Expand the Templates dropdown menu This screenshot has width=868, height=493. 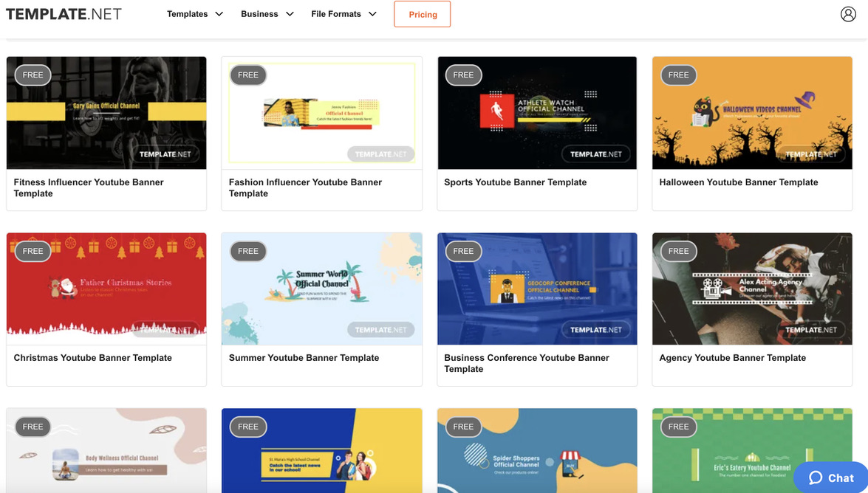[195, 14]
